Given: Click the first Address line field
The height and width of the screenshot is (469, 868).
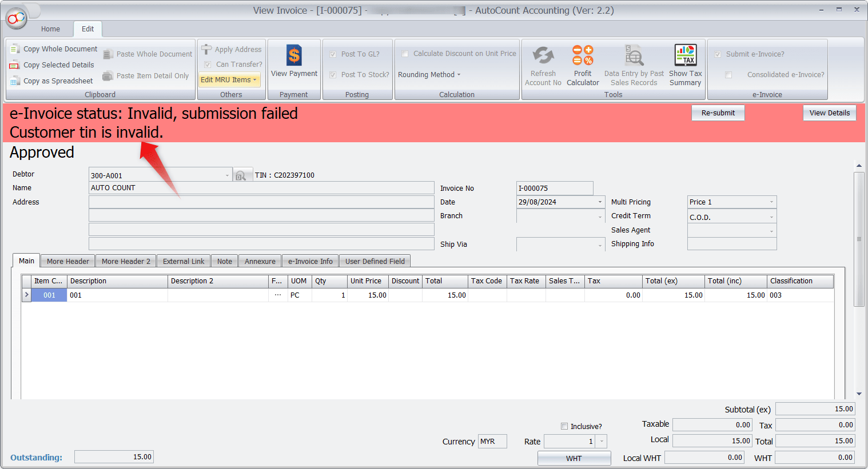Looking at the screenshot, I should 261,202.
